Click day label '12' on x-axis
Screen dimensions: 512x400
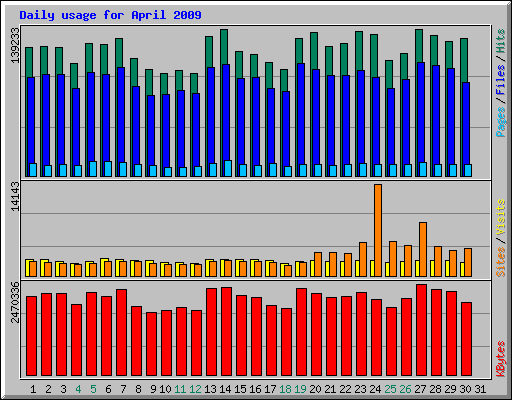point(195,389)
